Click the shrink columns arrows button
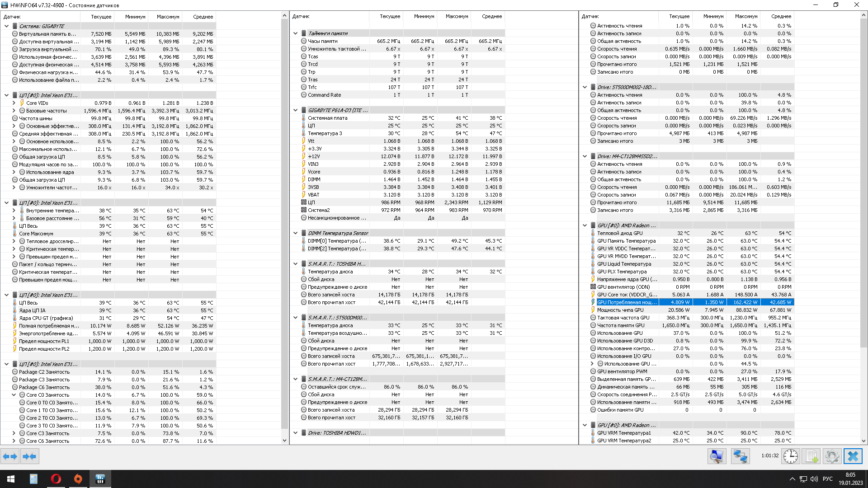Image resolution: width=868 pixels, height=488 pixels. coord(29,456)
